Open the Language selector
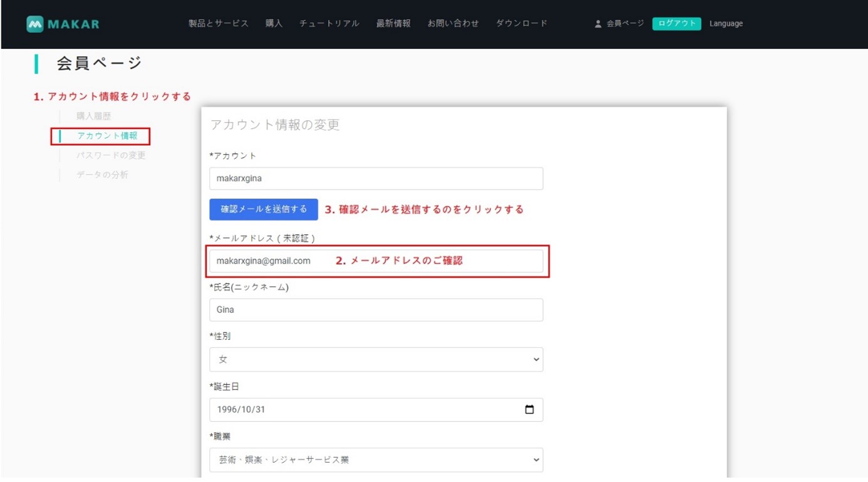This screenshot has width=868, height=482. pyautogui.click(x=726, y=24)
